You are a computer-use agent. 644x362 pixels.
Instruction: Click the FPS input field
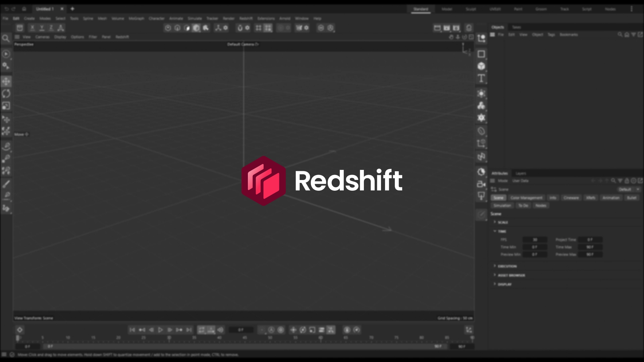pos(535,240)
